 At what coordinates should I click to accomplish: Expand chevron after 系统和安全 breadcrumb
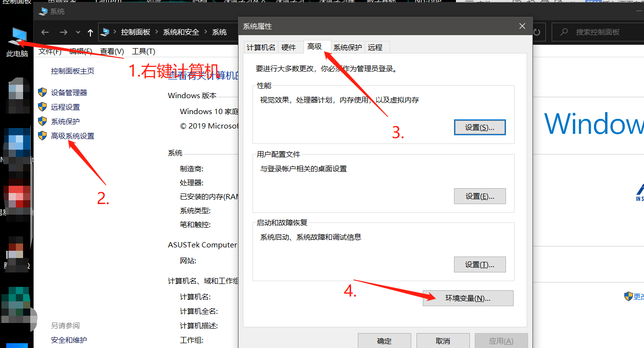point(206,32)
